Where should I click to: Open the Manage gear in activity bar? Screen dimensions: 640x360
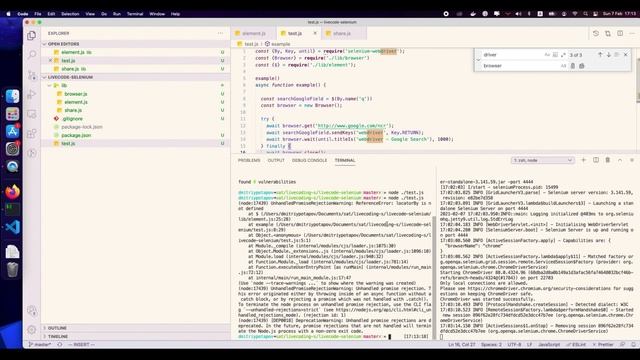click(31, 329)
